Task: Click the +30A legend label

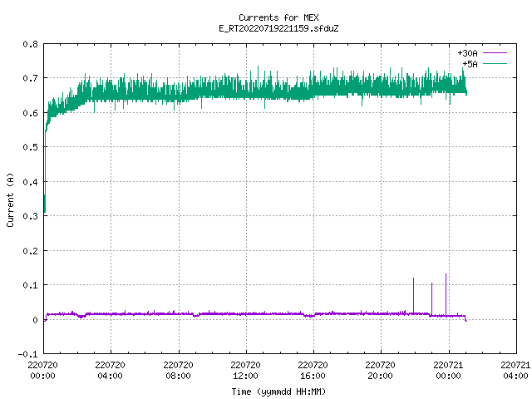Action: click(467, 53)
